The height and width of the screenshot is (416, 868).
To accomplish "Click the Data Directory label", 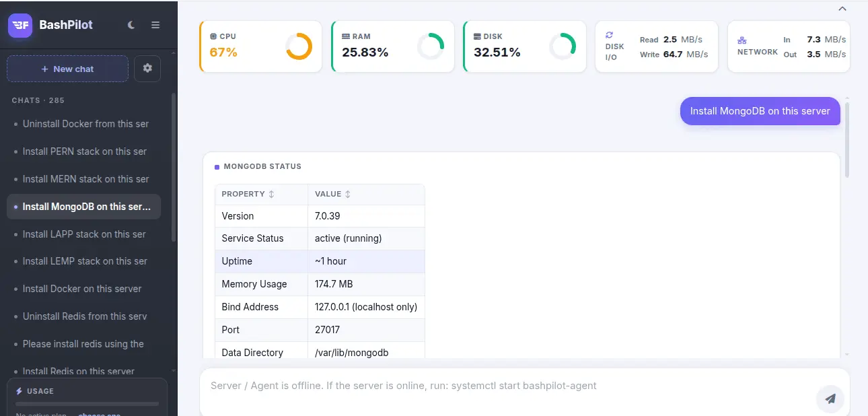I will [x=253, y=353].
